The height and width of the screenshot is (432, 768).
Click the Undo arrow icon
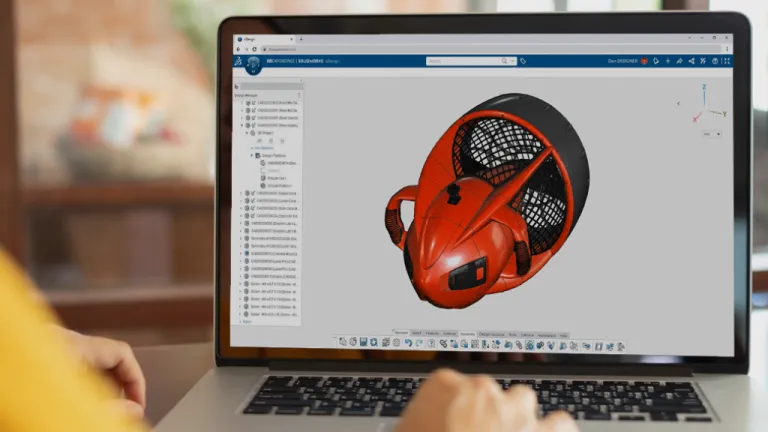coord(408,343)
